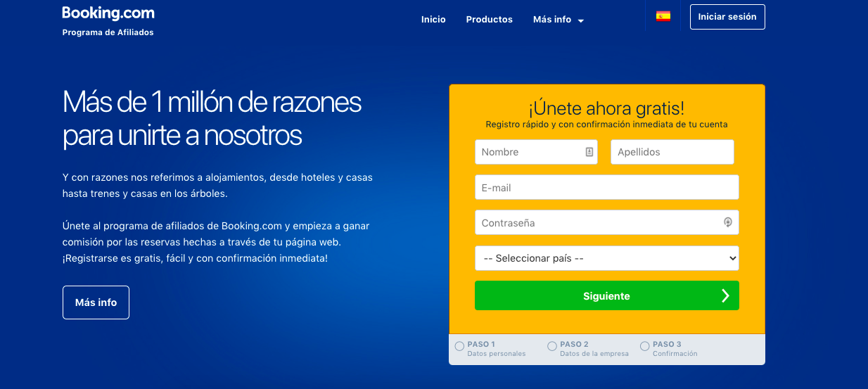The image size is (868, 389).
Task: Focus the Contraseña password field
Action: pos(607,222)
